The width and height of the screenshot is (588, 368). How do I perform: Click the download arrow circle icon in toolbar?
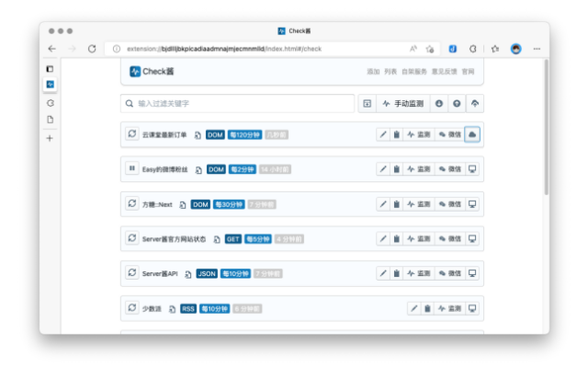click(439, 104)
